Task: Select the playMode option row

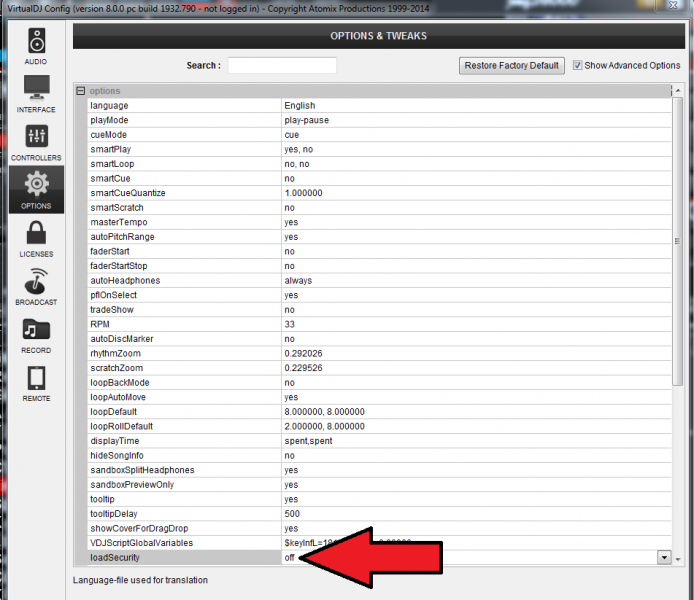Action: click(379, 120)
